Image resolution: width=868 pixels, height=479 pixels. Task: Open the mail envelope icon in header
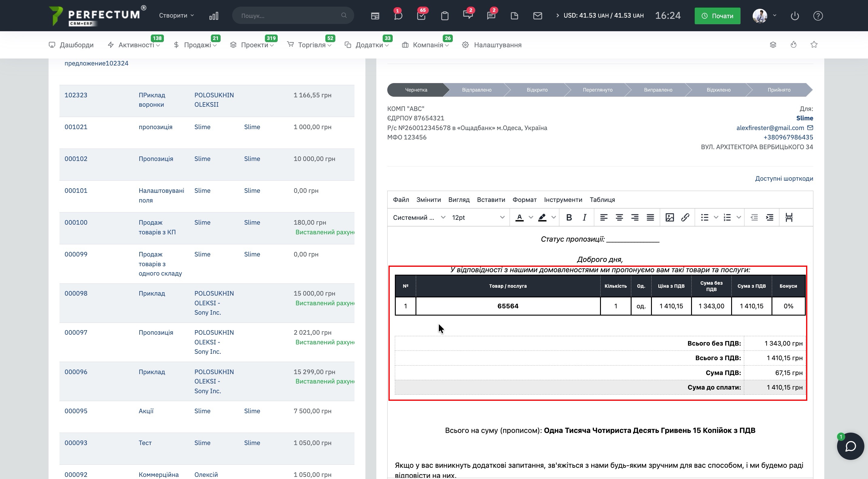point(537,16)
